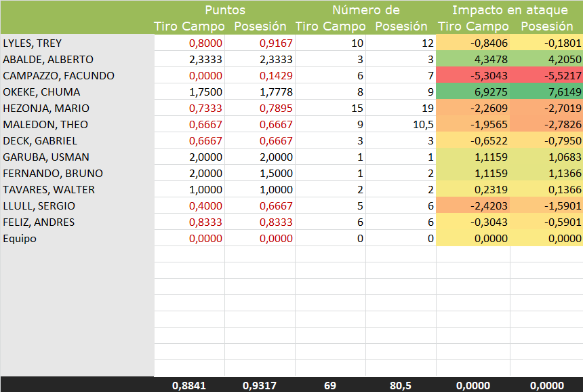Click the OKEKE, CHUMA row label
The width and height of the screenshot is (583, 392).
[x=41, y=92]
